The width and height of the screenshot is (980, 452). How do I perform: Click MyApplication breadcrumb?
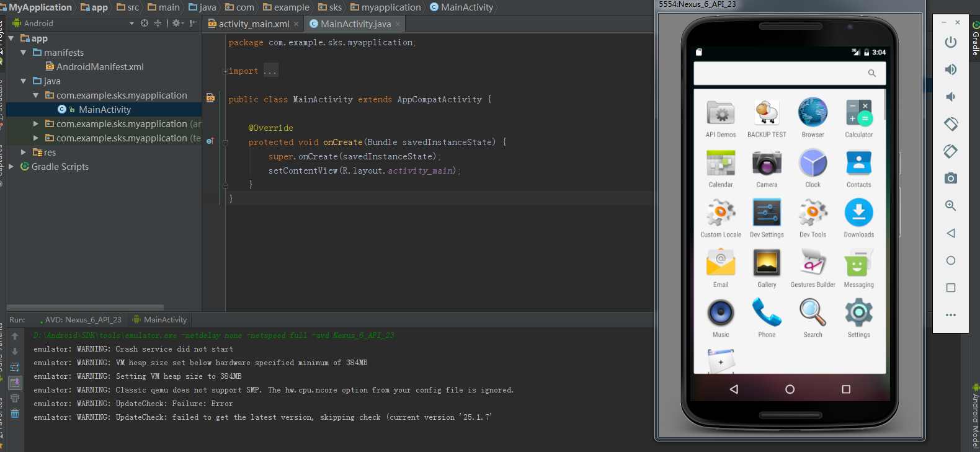(x=40, y=7)
